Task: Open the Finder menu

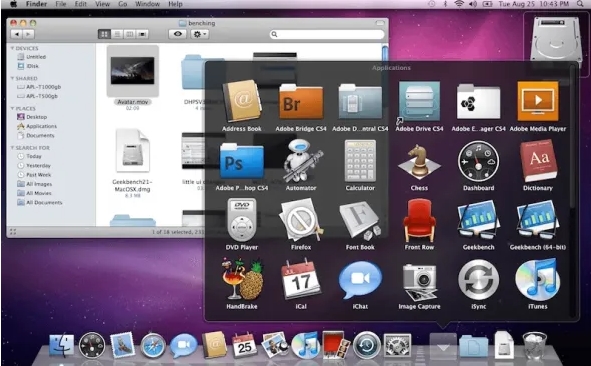Action: (x=36, y=4)
